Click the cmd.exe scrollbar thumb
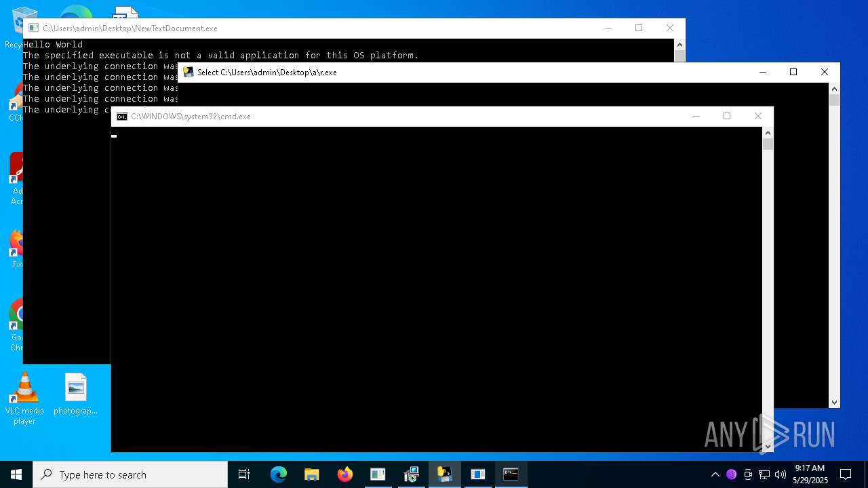The image size is (868, 488). (768, 144)
